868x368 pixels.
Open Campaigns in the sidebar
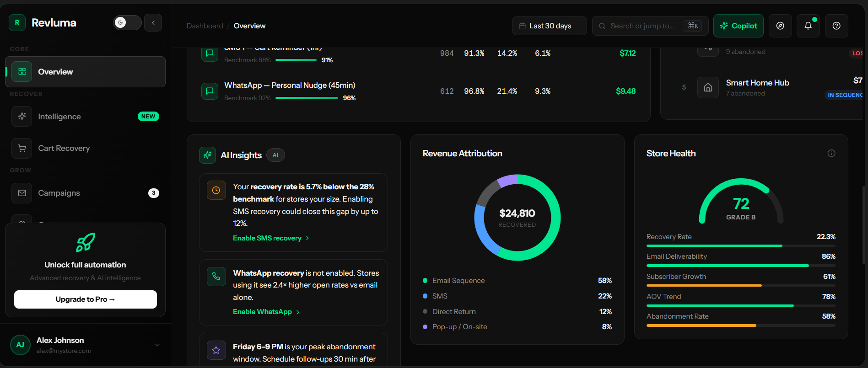pos(85,193)
